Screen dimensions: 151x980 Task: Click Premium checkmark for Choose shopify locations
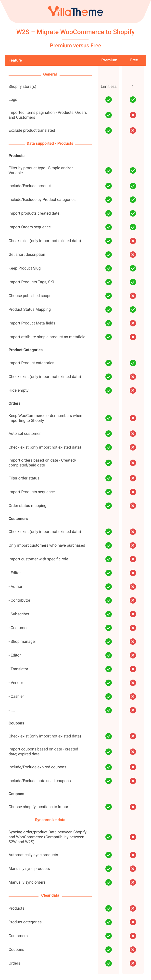(108, 807)
